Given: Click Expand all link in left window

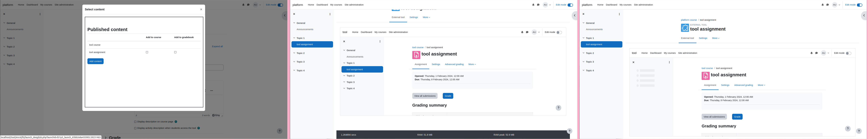Looking at the screenshot, I should (x=217, y=46).
